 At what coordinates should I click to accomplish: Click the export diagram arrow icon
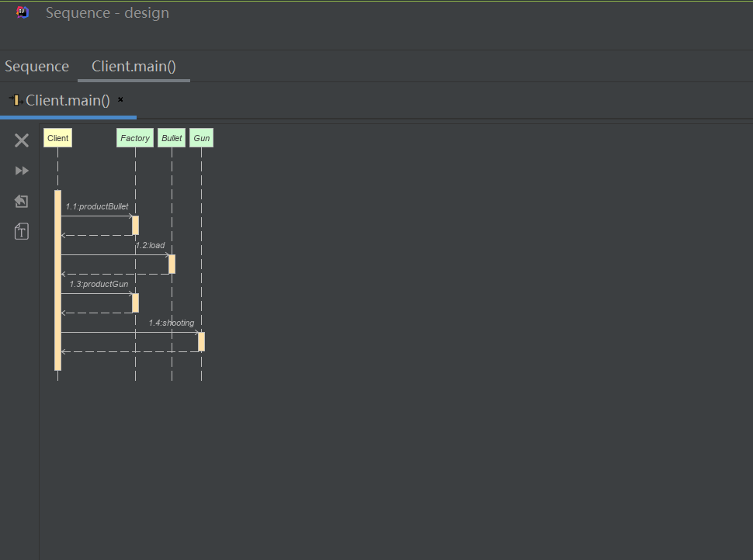click(22, 202)
